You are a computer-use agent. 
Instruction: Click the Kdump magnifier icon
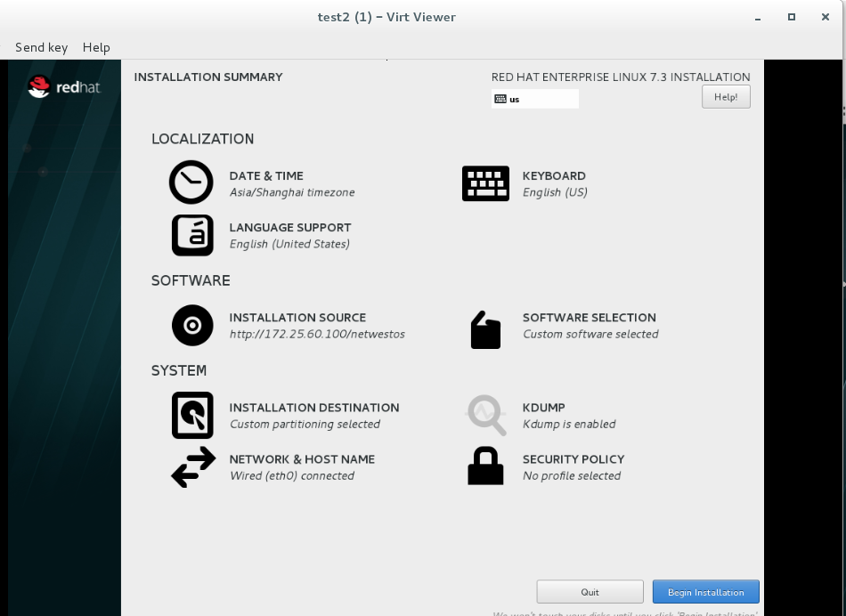(x=486, y=416)
